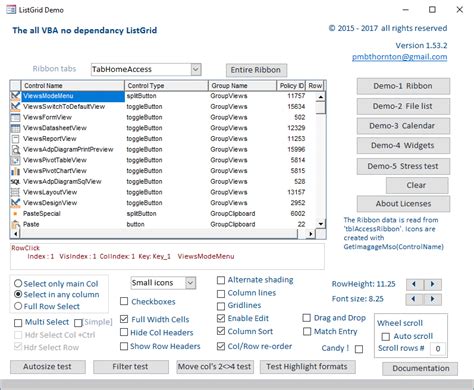Launch Demo-2 File list
Screen dimensions: 474x390
pos(403,106)
